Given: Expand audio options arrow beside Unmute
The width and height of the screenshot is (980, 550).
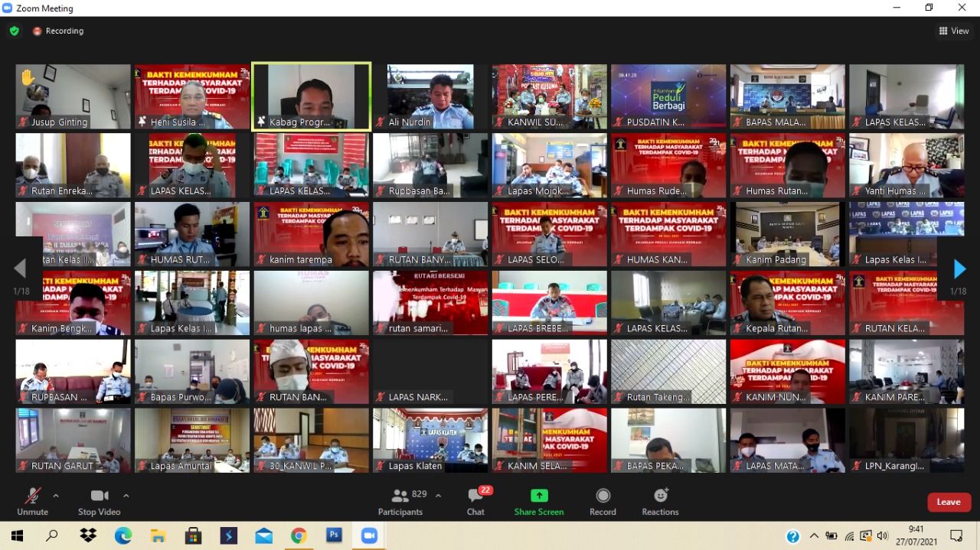Looking at the screenshot, I should pyautogui.click(x=56, y=496).
